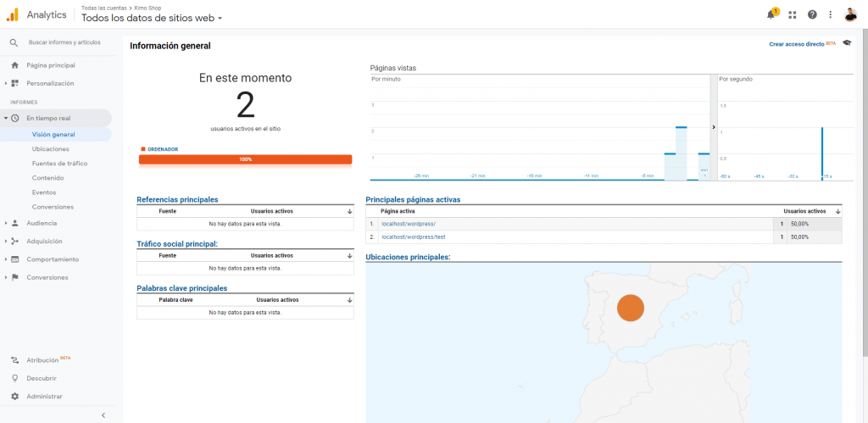Expand the Comportamiento section arrow

coord(6,259)
